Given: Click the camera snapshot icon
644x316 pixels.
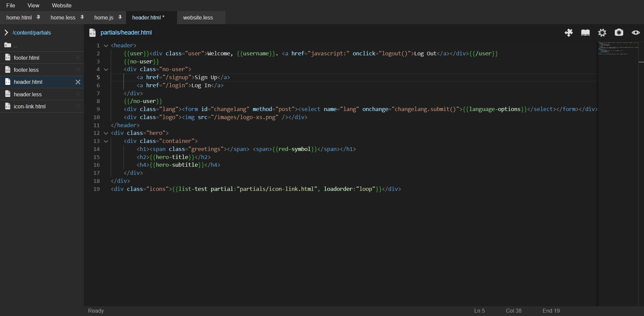Looking at the screenshot, I should 619,33.
